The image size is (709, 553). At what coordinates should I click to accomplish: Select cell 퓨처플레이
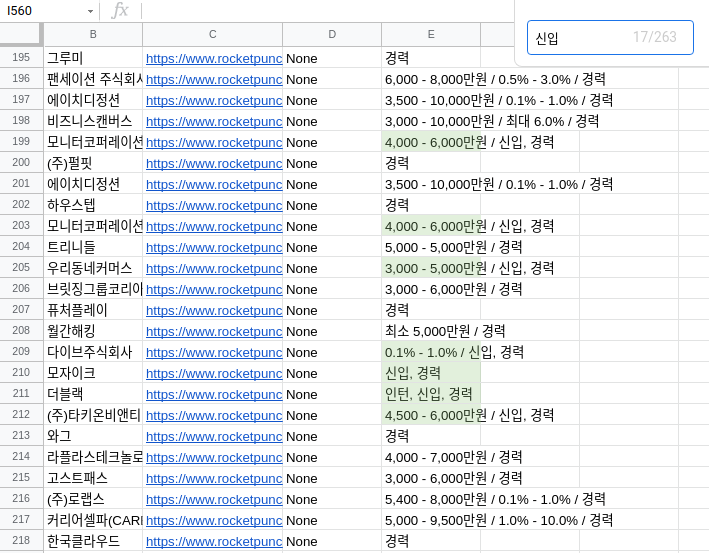[93, 310]
